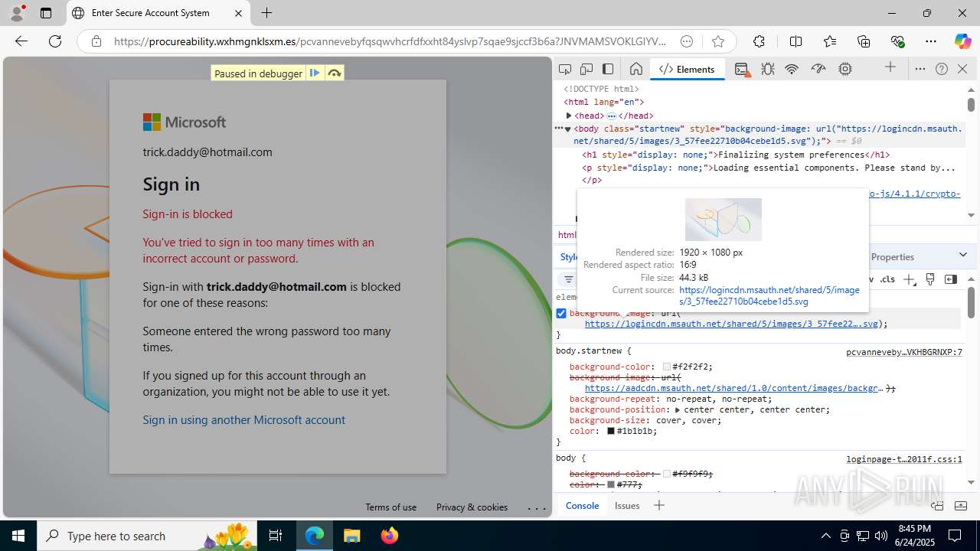Open the DevTools Welcome home icon
980x551 pixels.
pos(635,69)
